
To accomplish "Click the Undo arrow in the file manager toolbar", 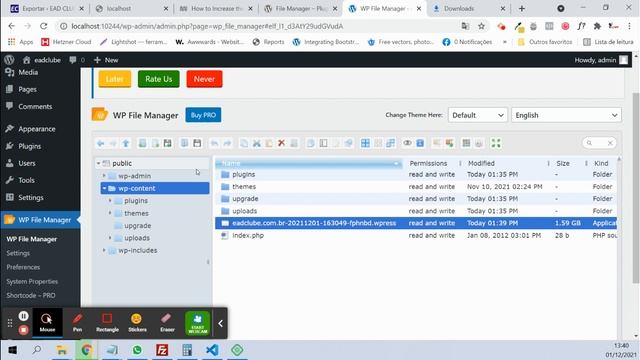I will tap(214, 143).
